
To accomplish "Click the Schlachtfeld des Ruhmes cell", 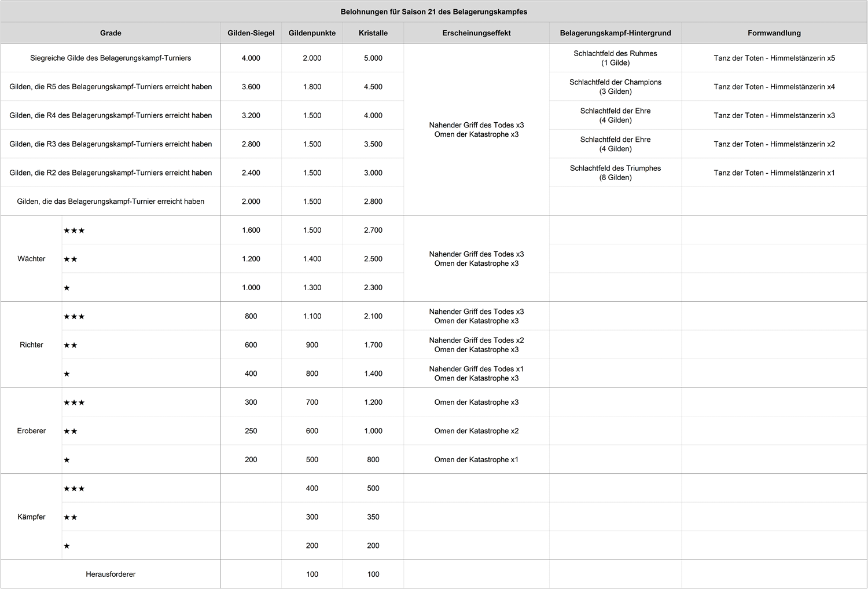I will (x=615, y=58).
